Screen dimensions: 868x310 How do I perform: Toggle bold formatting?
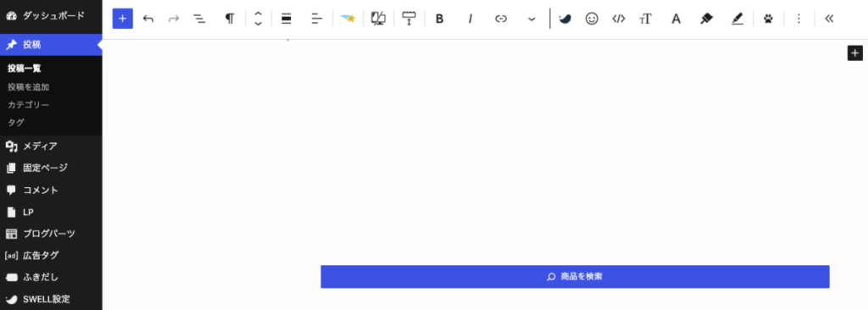point(440,19)
